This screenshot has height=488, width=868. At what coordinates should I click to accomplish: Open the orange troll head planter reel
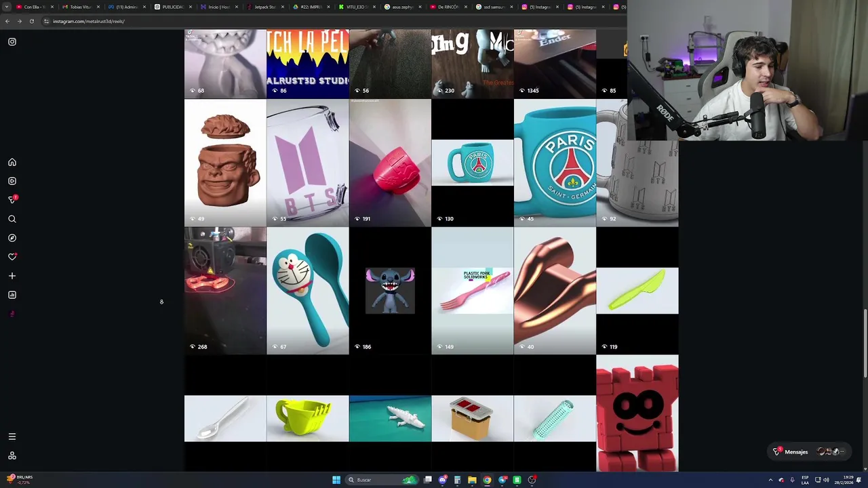(225, 163)
